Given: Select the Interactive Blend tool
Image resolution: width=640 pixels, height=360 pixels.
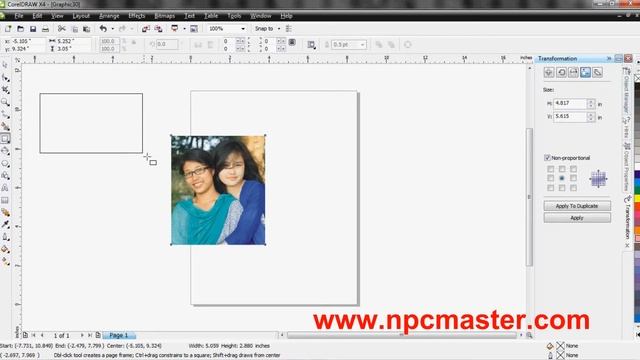Looking at the screenshot, I should 5,212.
